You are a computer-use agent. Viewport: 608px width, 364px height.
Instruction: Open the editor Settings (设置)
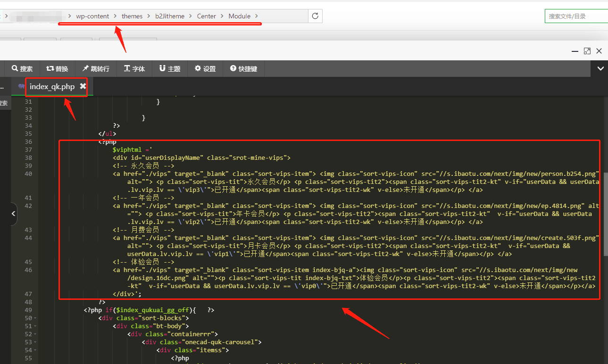tap(205, 69)
